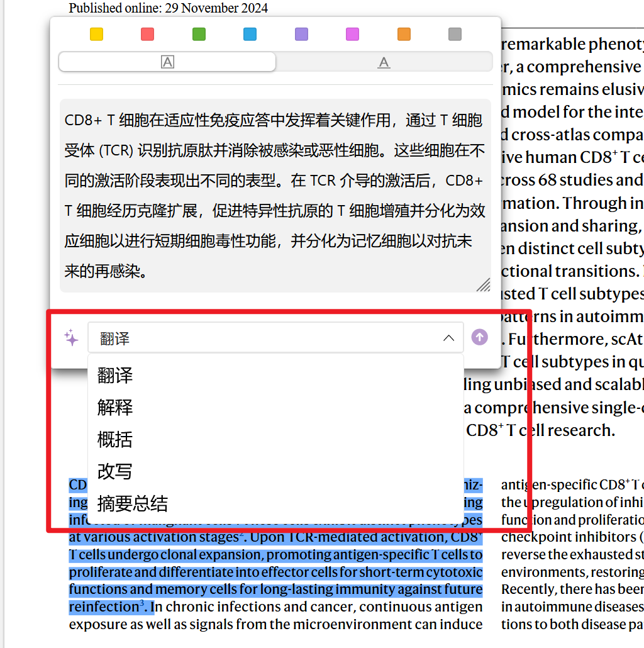
Task: Pick 摘要总结 from the dropdown list
Action: coord(133,503)
